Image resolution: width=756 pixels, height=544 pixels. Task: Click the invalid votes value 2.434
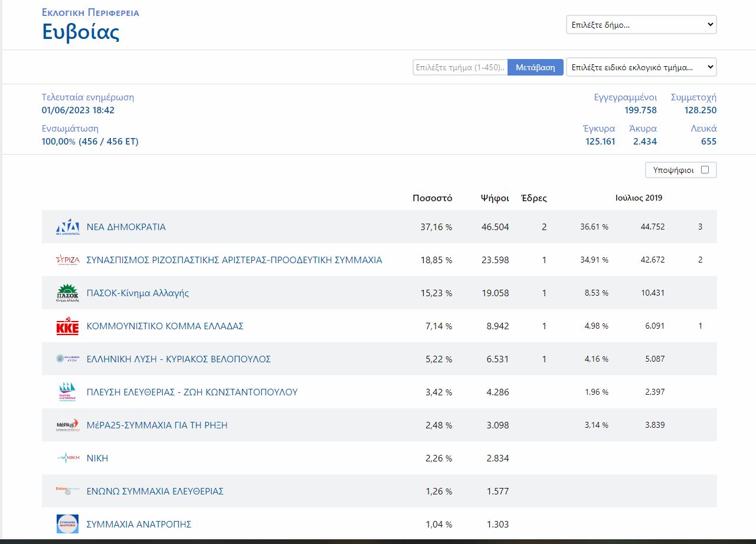click(x=645, y=142)
